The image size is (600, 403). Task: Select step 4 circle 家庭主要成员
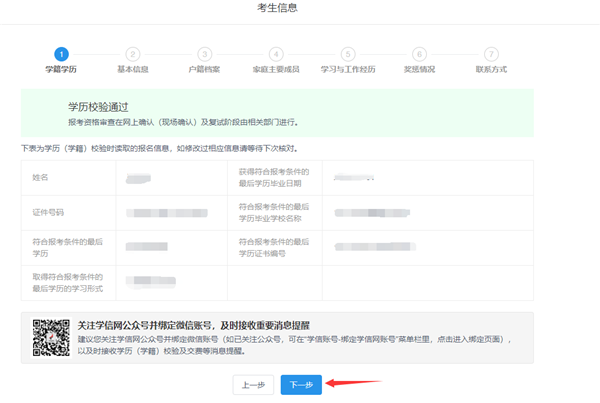coord(276,54)
